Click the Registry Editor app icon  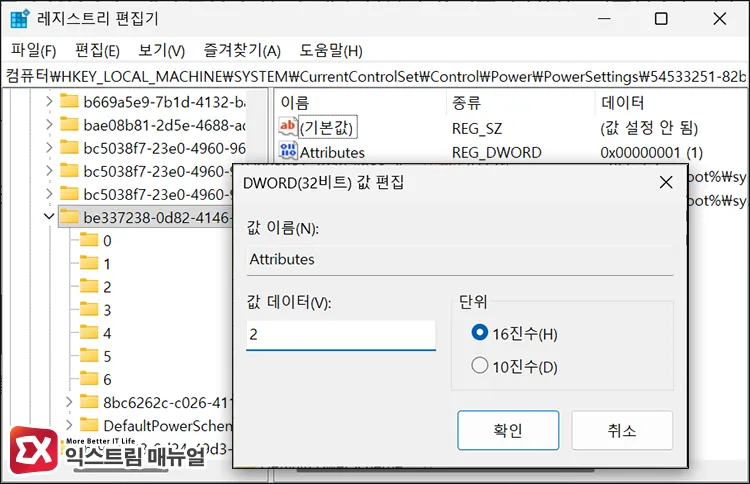[20, 19]
